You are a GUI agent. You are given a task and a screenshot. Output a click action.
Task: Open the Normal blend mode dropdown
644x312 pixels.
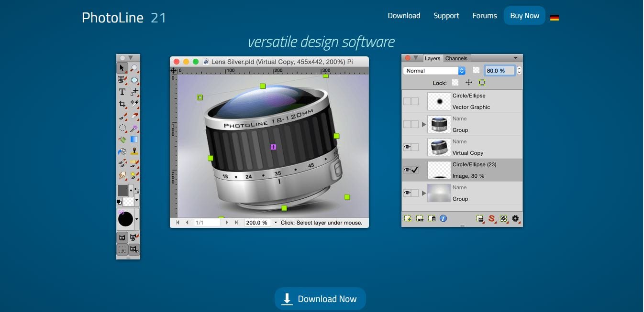pos(434,71)
